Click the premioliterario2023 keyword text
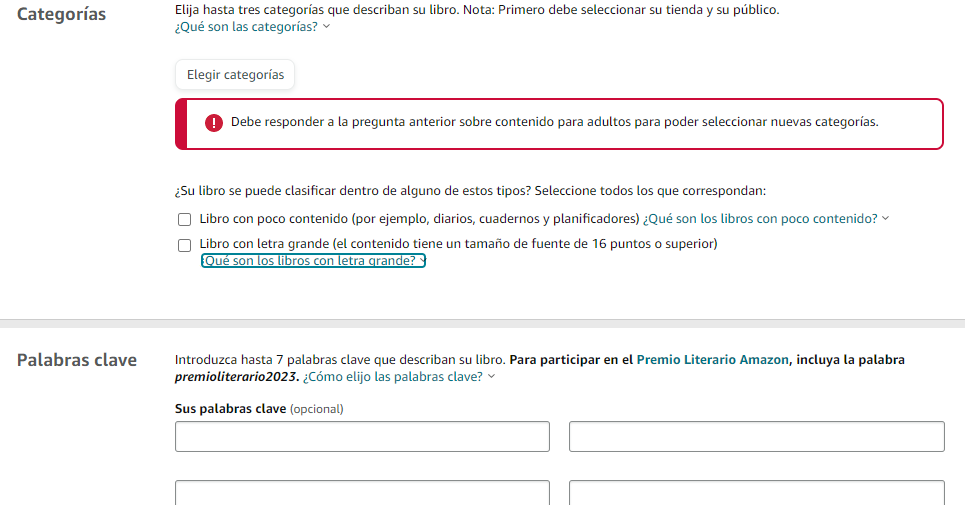965x505 pixels. tap(236, 377)
